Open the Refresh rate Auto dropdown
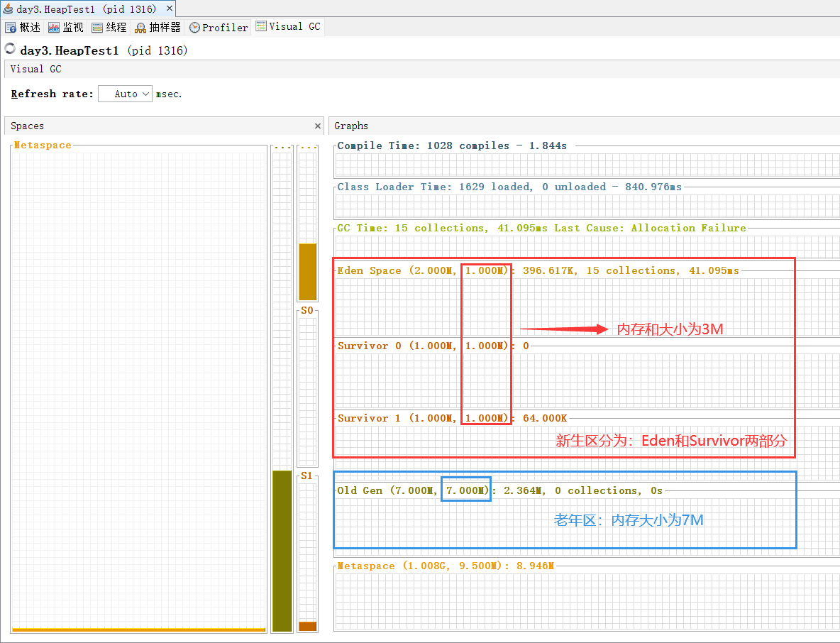 [126, 94]
